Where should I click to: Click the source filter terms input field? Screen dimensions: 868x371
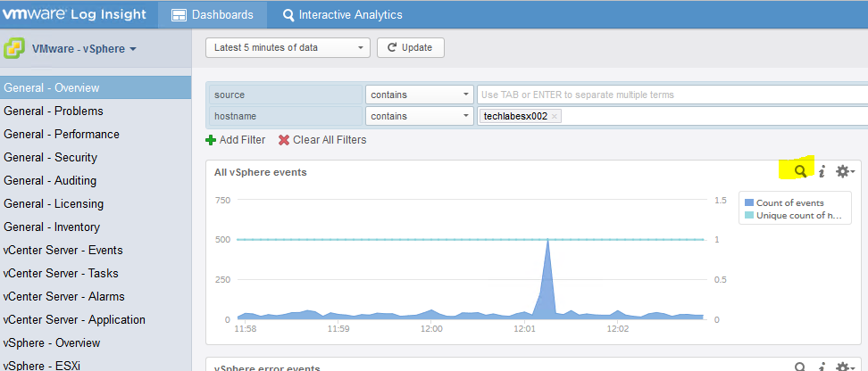672,95
